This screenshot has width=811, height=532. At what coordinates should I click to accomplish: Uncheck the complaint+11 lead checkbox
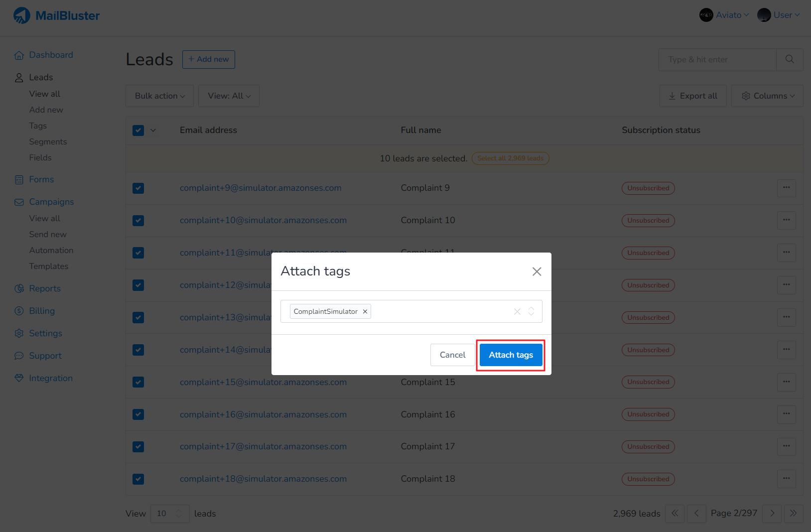(138, 253)
